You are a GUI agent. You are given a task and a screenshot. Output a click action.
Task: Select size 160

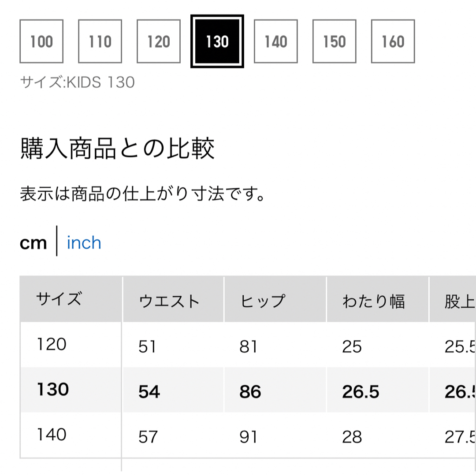(x=393, y=41)
